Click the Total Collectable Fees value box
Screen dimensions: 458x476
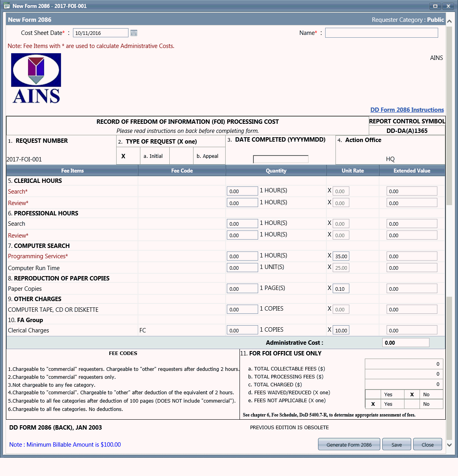point(405,364)
